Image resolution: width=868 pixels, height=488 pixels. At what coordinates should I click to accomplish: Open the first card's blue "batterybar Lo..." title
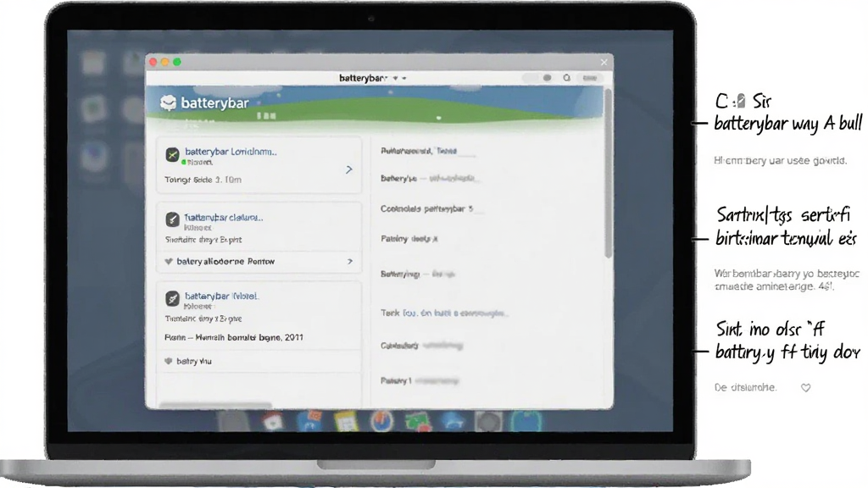tap(231, 151)
